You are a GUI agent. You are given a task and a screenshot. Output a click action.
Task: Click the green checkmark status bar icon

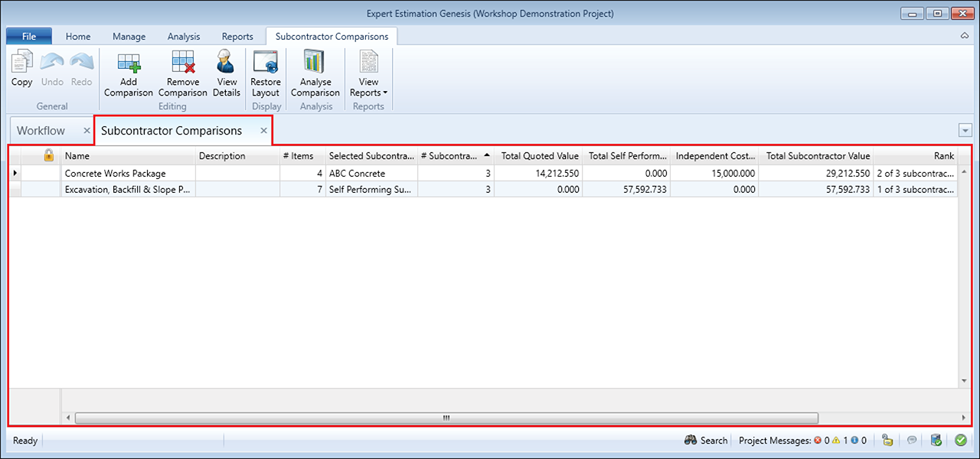coord(960,440)
